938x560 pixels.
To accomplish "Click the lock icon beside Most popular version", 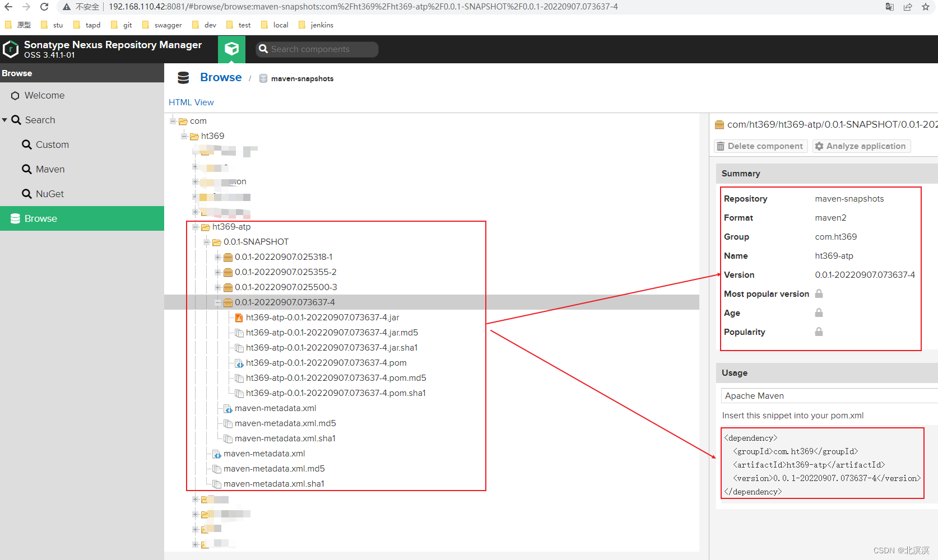I will [x=819, y=293].
